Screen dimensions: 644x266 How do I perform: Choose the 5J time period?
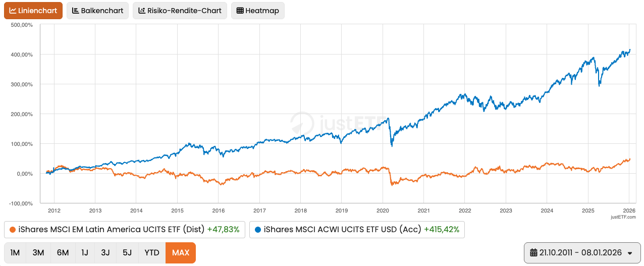coord(128,252)
